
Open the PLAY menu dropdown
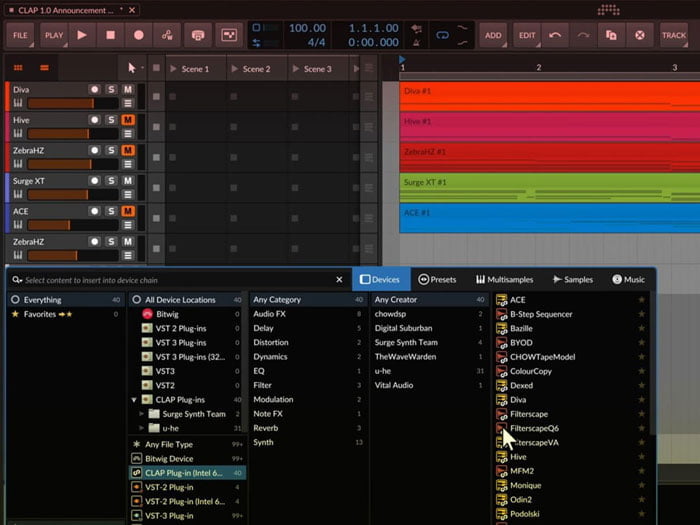54,35
